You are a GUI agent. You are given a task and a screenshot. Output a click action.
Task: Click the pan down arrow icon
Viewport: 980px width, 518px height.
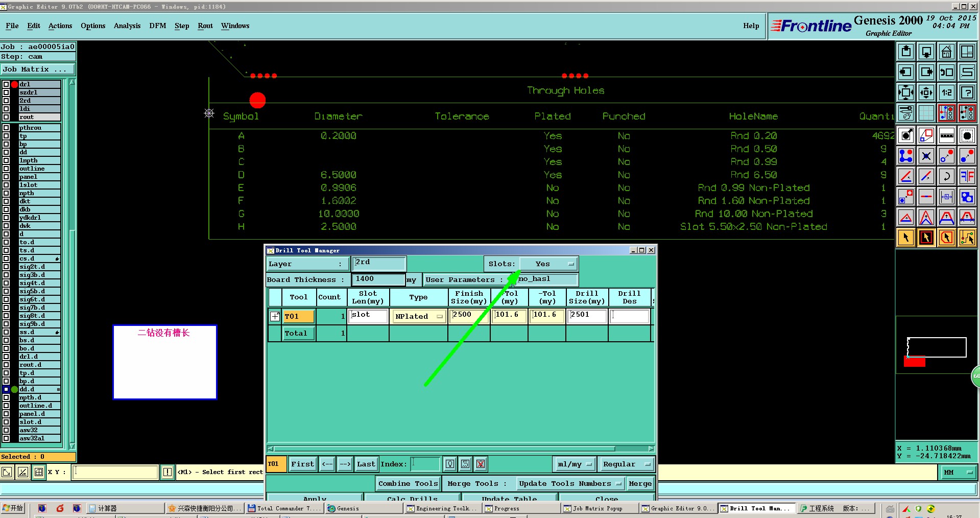926,52
